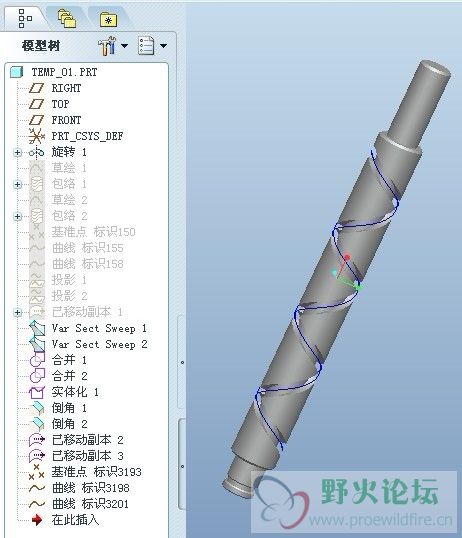Click the 基准点 标识3193 datum point icon
The height and width of the screenshot is (538, 462).
(x=36, y=472)
